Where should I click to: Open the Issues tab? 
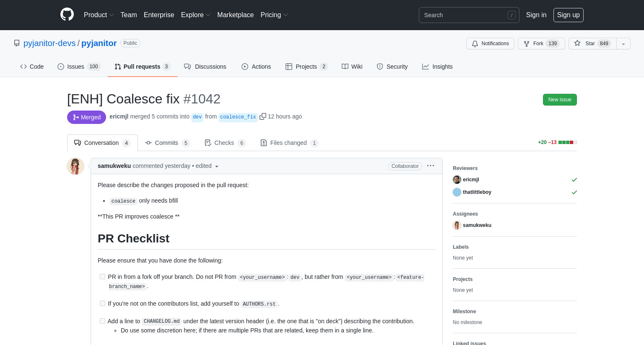coord(79,67)
